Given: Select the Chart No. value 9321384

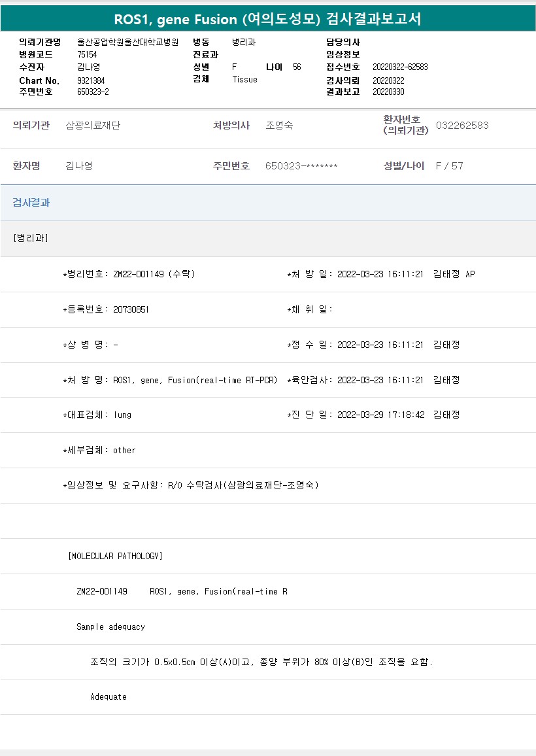Looking at the screenshot, I should point(91,80).
